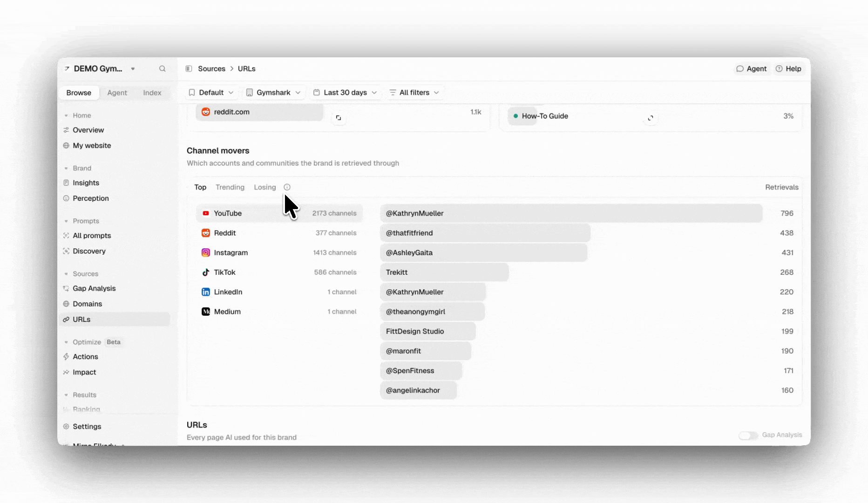
Task: Click the reddit.com favicon
Action: click(206, 112)
